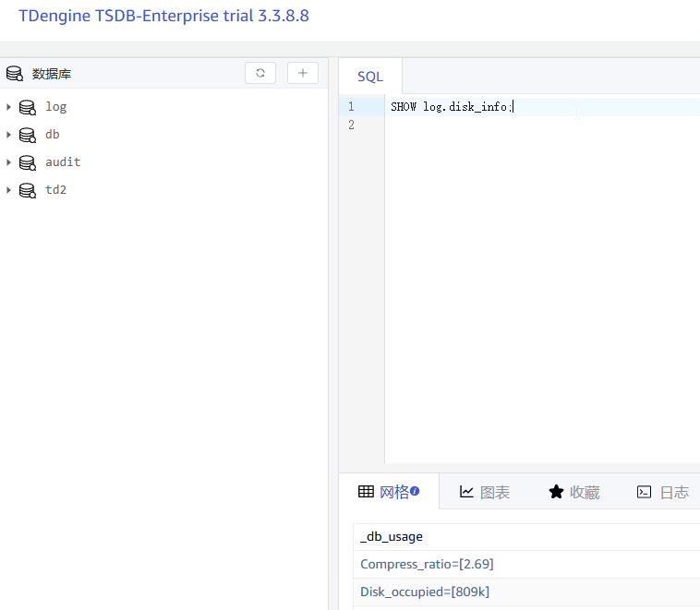
Task: Open the 日志 log tab
Action: [x=663, y=492]
